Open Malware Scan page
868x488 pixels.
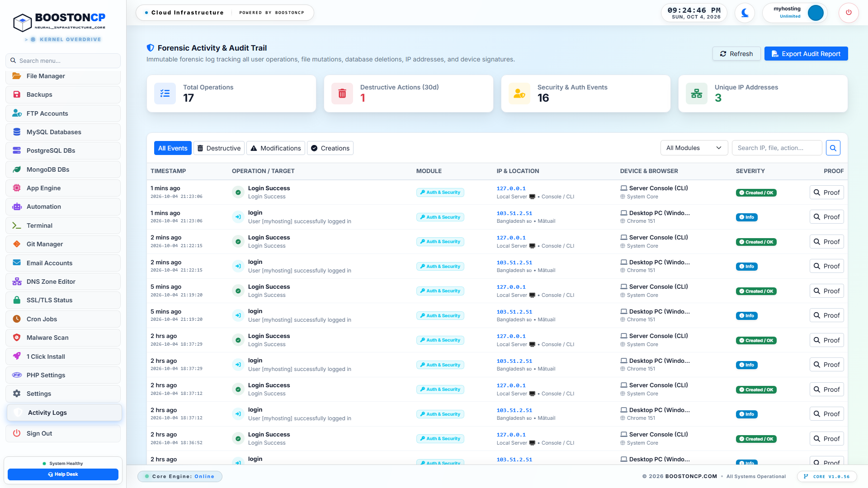pyautogui.click(x=63, y=338)
